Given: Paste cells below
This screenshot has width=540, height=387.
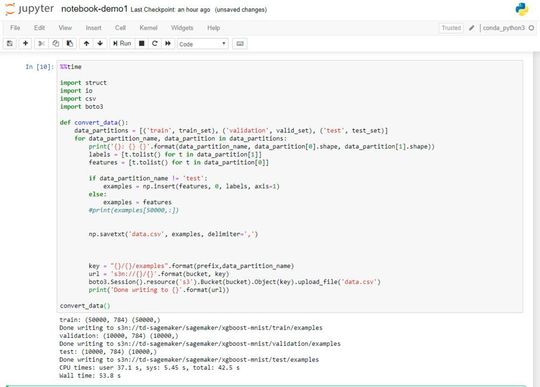Looking at the screenshot, I should coord(70,43).
